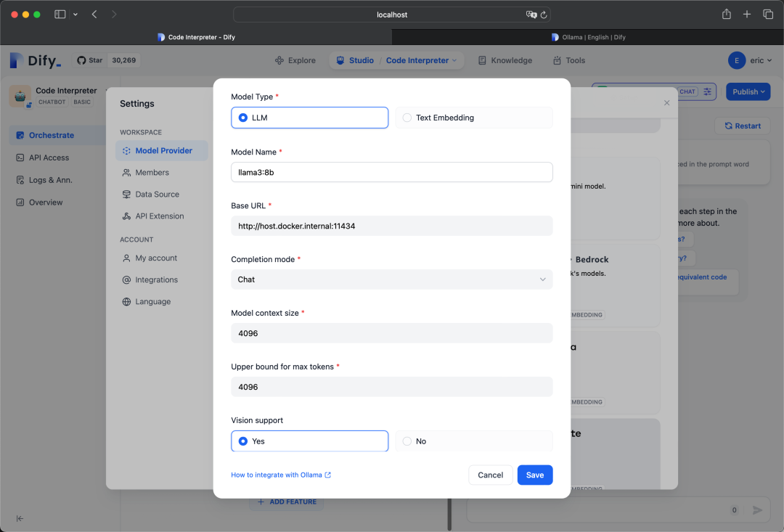
Task: Click the API Extension webhook icon
Action: pyautogui.click(x=126, y=216)
